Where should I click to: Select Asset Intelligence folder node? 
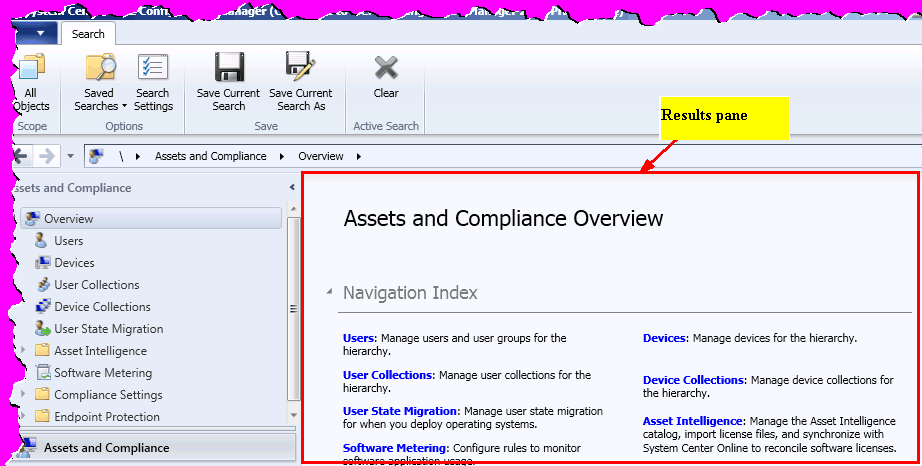[x=101, y=351]
